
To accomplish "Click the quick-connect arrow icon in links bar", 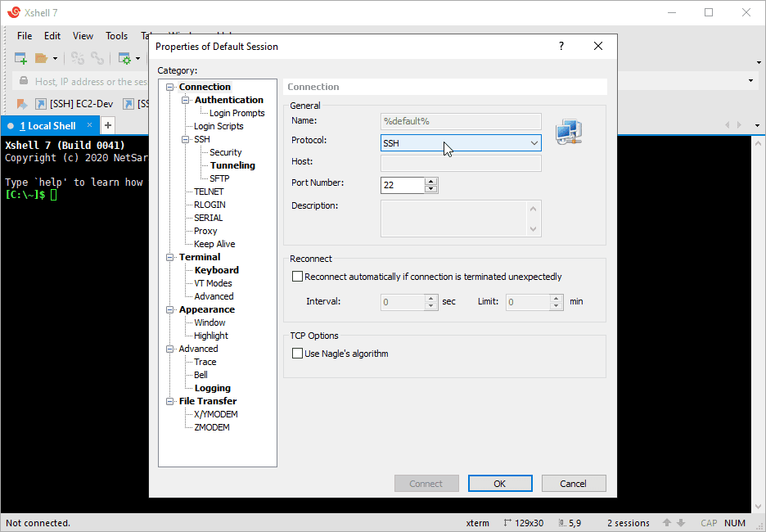I will [x=22, y=104].
